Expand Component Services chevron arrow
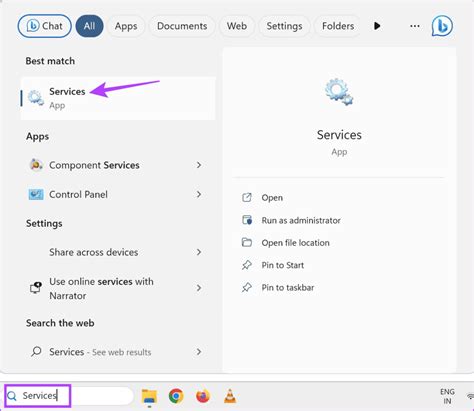The height and width of the screenshot is (411, 474). [x=199, y=165]
